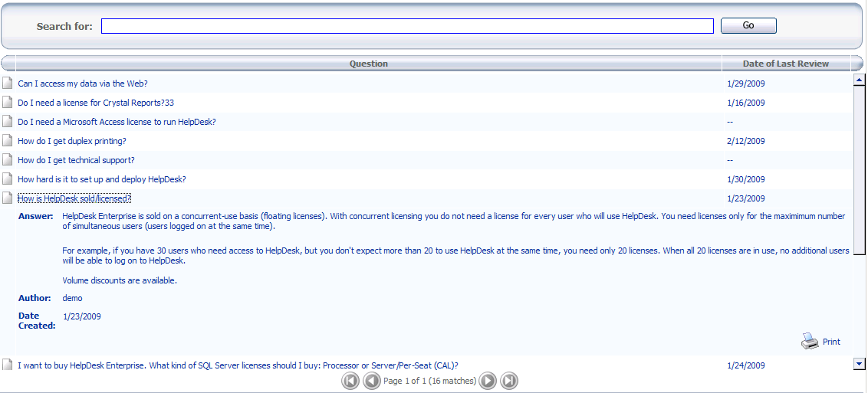Image resolution: width=868 pixels, height=393 pixels.
Task: Click the 'Page 1 of 1 (16 matches)' text
Action: 429,381
